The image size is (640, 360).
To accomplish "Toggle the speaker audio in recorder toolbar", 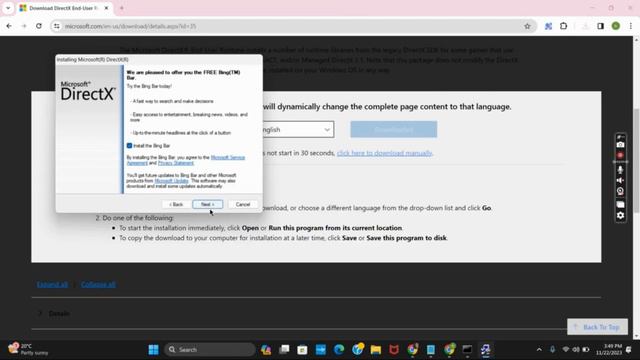I will [x=620, y=180].
